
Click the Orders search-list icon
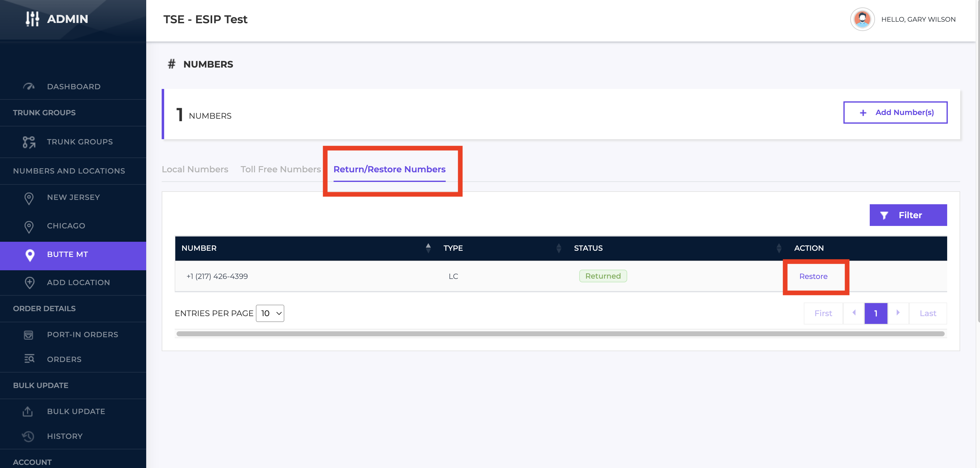pyautogui.click(x=29, y=359)
